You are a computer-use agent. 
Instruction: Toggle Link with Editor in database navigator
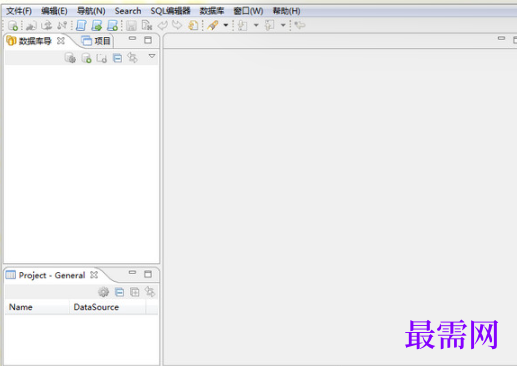133,58
